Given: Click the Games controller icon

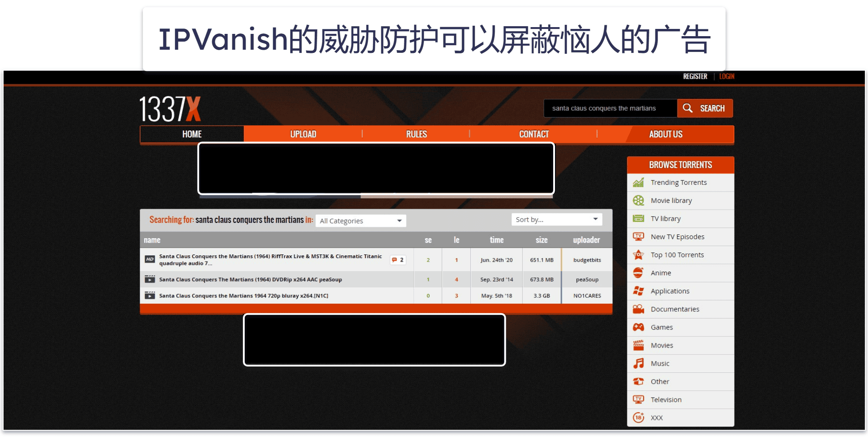Looking at the screenshot, I should 638,327.
